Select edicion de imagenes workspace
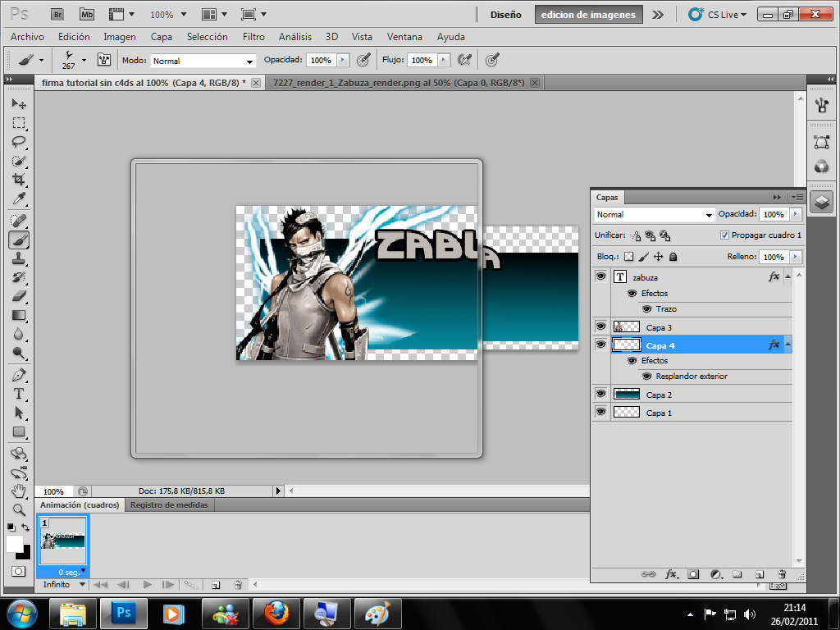The height and width of the screenshot is (630, 840). click(588, 15)
